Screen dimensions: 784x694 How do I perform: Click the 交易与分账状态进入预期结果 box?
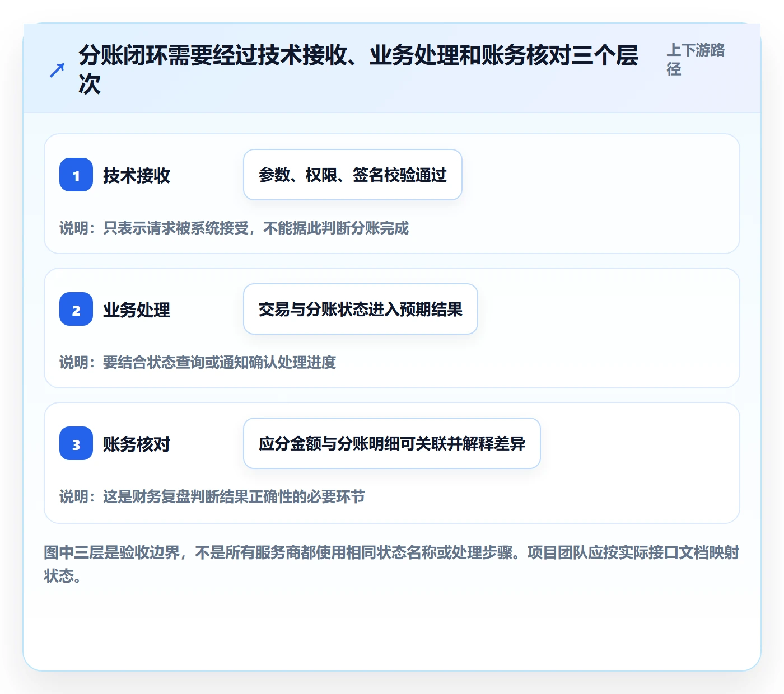(361, 309)
